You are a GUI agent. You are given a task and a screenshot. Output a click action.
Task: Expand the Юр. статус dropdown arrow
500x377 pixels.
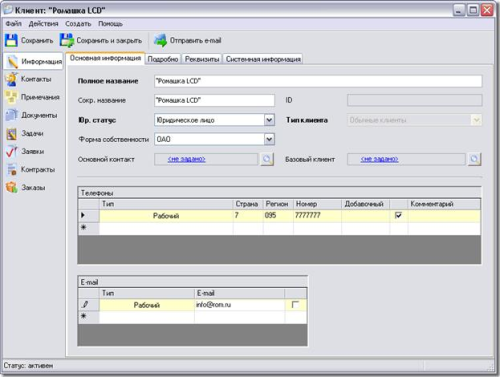(269, 120)
